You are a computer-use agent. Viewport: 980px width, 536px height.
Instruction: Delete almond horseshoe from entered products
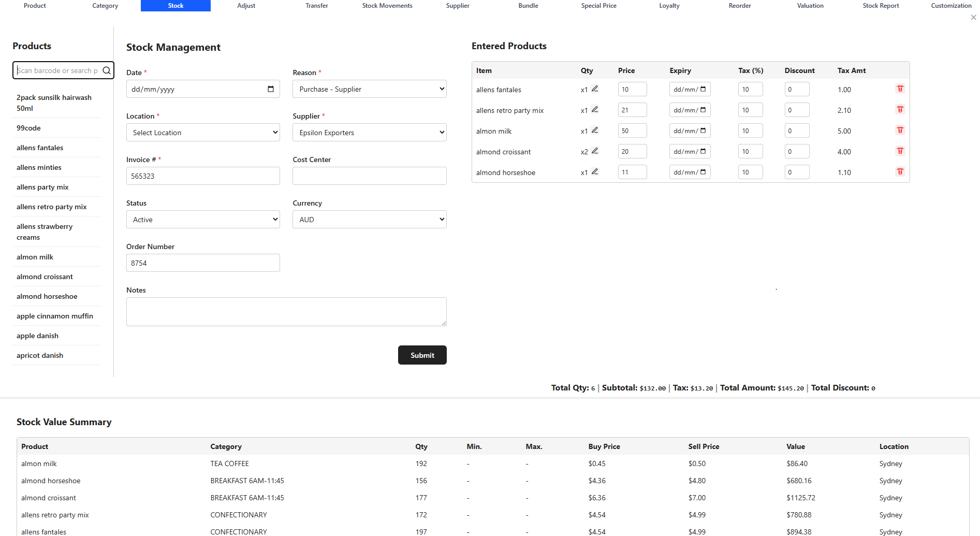click(900, 172)
